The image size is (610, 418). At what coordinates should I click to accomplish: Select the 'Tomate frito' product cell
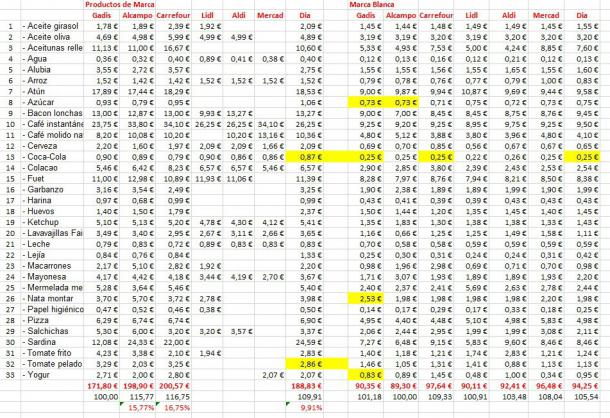pos(52,353)
